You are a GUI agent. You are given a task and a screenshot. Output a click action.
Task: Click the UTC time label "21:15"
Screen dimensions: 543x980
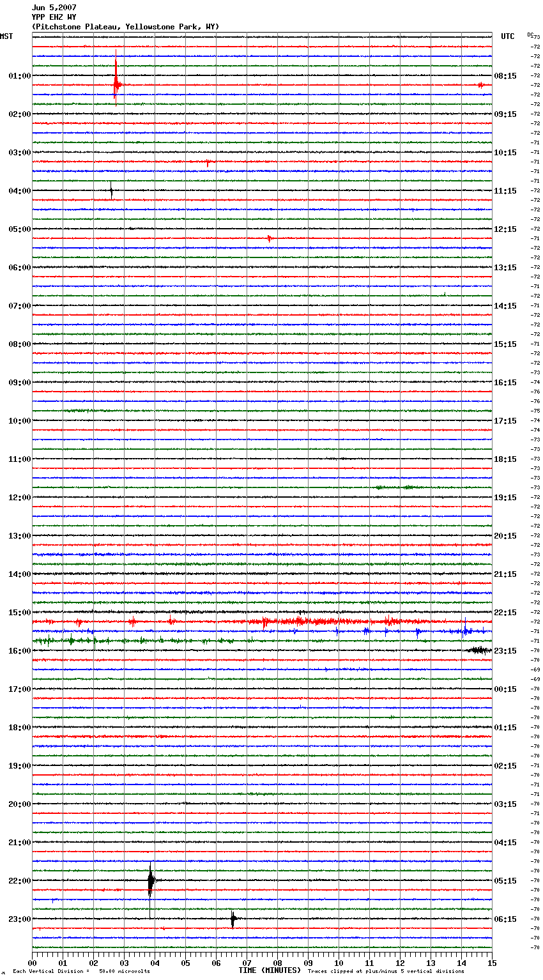coord(505,574)
